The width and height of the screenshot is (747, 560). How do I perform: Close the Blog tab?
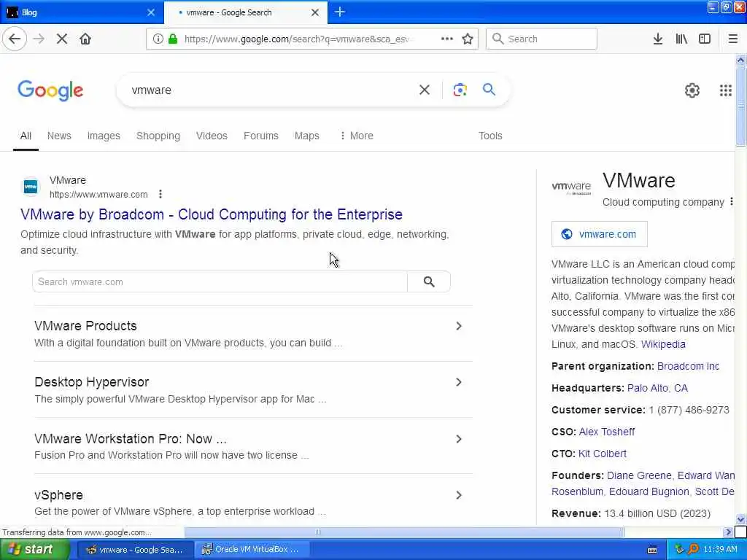(x=151, y=12)
